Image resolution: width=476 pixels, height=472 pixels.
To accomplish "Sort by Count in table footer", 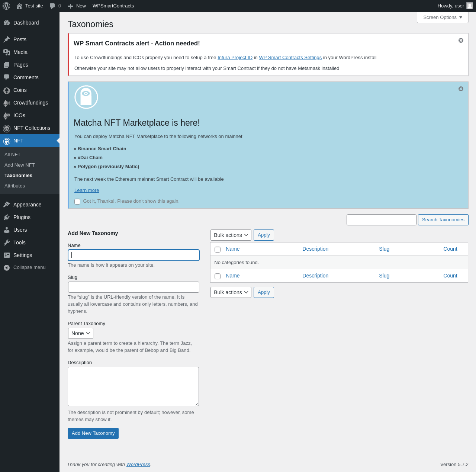I will pos(450,276).
